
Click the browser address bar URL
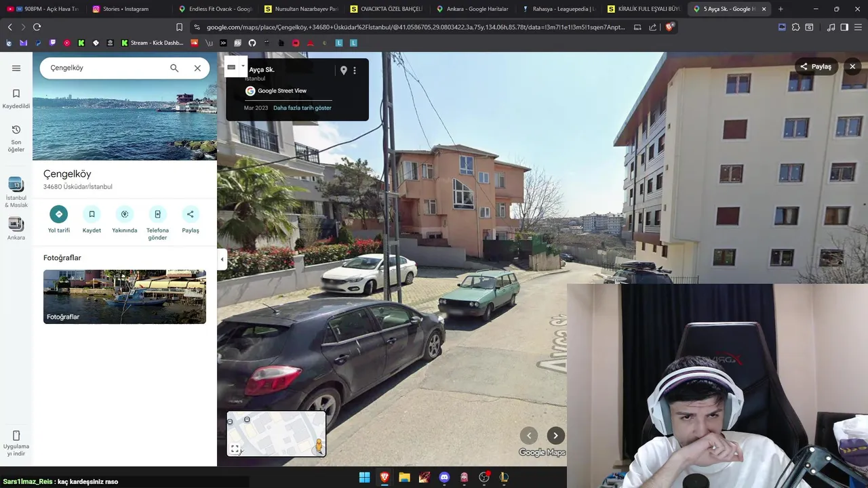click(x=416, y=27)
